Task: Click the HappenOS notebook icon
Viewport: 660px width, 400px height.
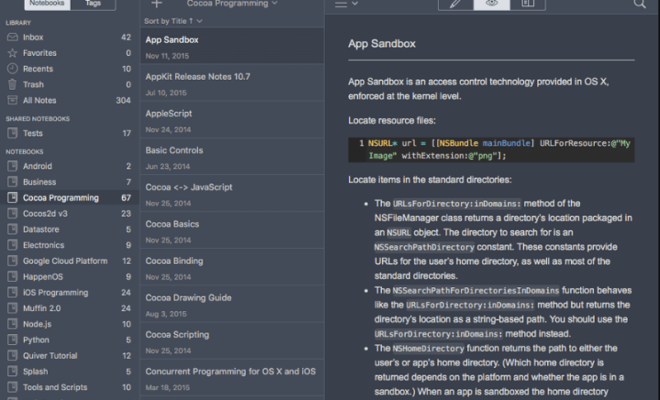Action: click(x=13, y=277)
